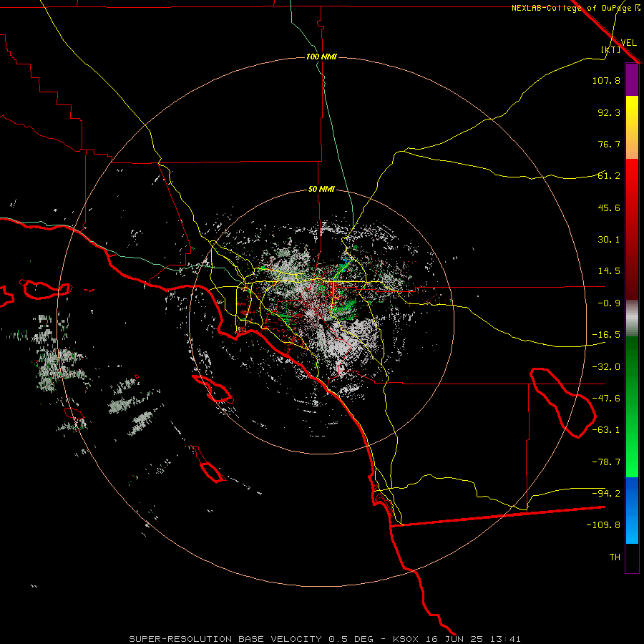The width and height of the screenshot is (644, 644).
Task: Click the 76.7 value on the velocity scale
Action: (x=609, y=144)
